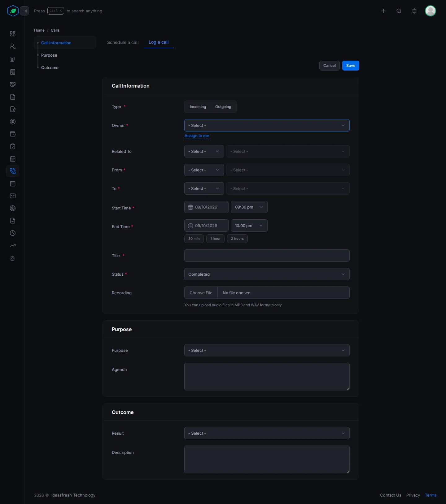The width and height of the screenshot is (446, 504).
Task: Open the leads person-search sidebar icon
Action: 13,46
